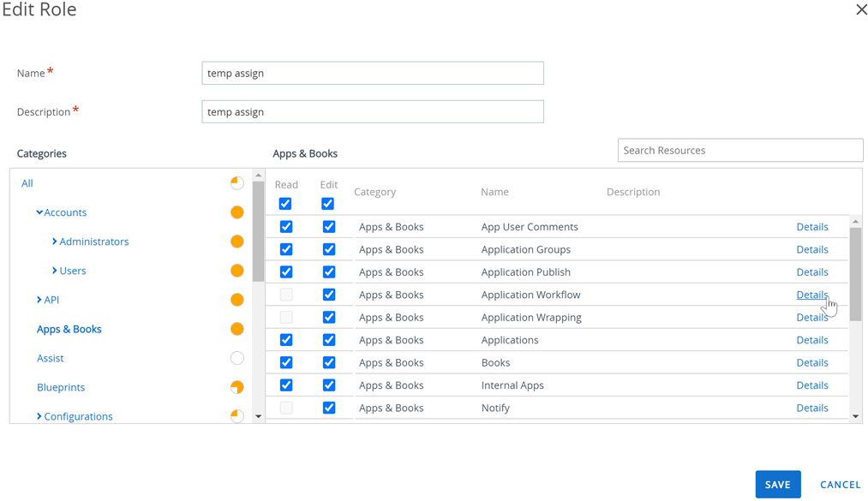The width and height of the screenshot is (868, 501).
Task: Uncheck Read for Applications row
Action: tap(286, 340)
